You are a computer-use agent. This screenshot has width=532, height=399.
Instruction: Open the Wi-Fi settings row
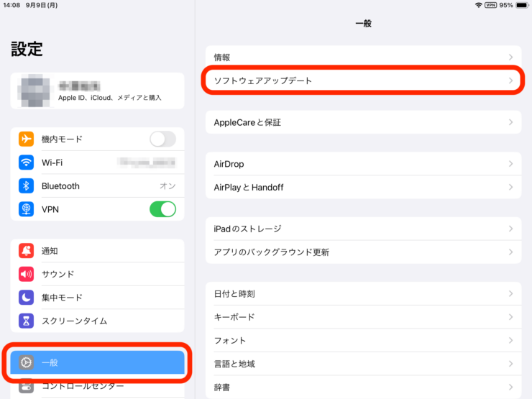pyautogui.click(x=97, y=162)
